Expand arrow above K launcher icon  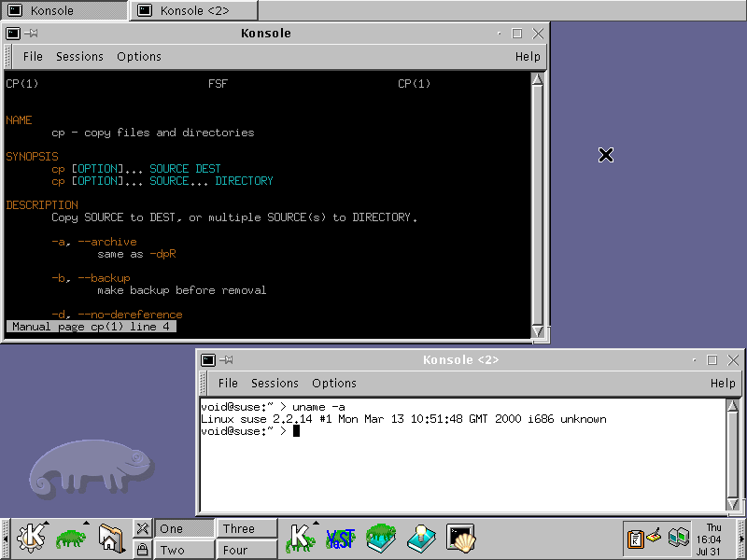(x=46, y=523)
